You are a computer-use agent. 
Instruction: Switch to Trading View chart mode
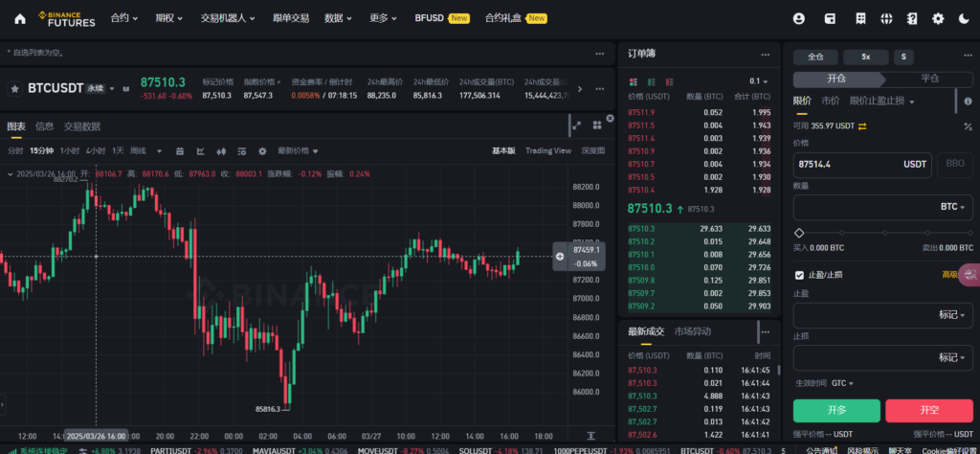click(548, 150)
